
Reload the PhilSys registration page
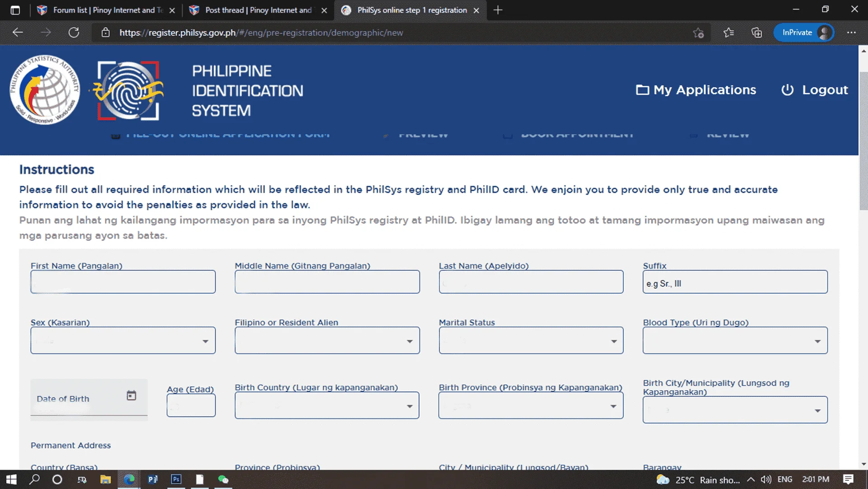[x=74, y=33]
